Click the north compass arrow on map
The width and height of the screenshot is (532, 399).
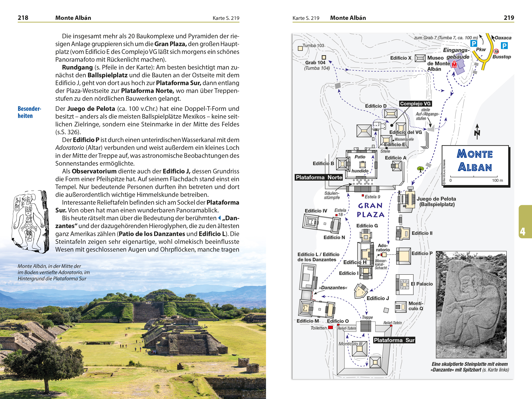pos(477,132)
